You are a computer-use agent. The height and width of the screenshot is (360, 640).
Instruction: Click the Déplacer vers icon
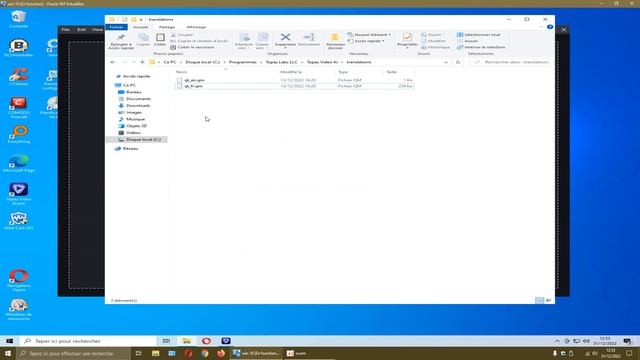tap(244, 38)
